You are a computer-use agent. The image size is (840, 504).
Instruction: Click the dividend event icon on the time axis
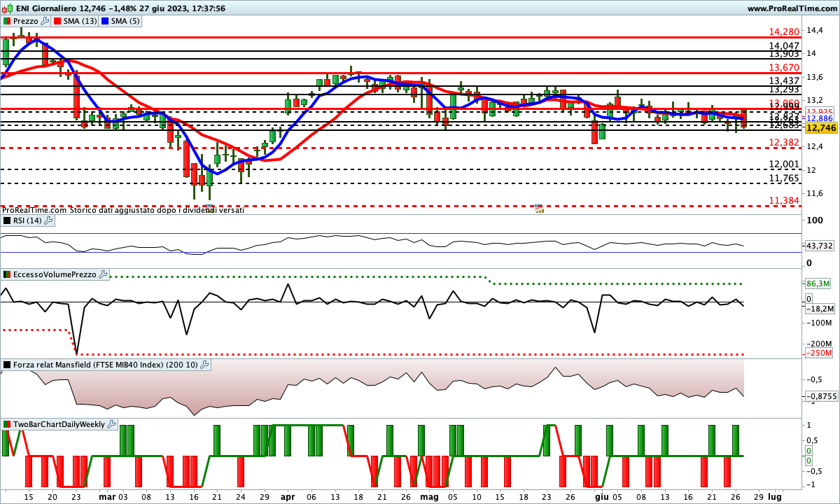[538, 209]
